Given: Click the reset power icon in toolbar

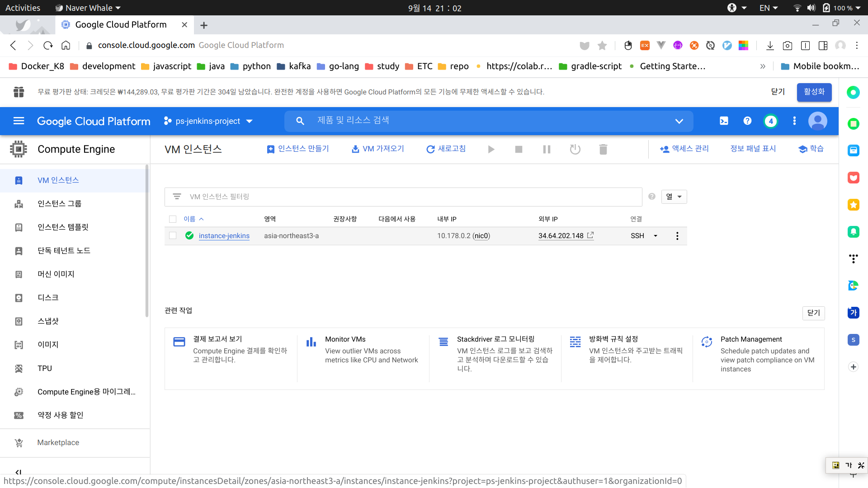Looking at the screenshot, I should (x=575, y=149).
